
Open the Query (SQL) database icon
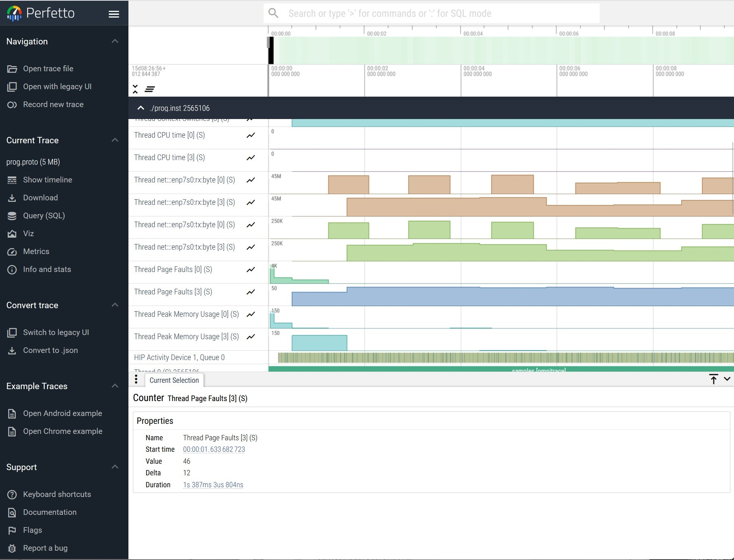click(x=12, y=216)
